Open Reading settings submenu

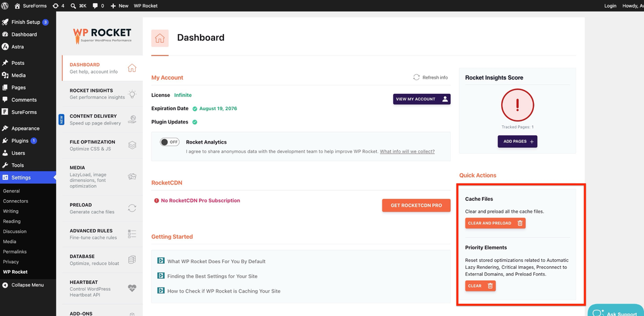pos(11,221)
